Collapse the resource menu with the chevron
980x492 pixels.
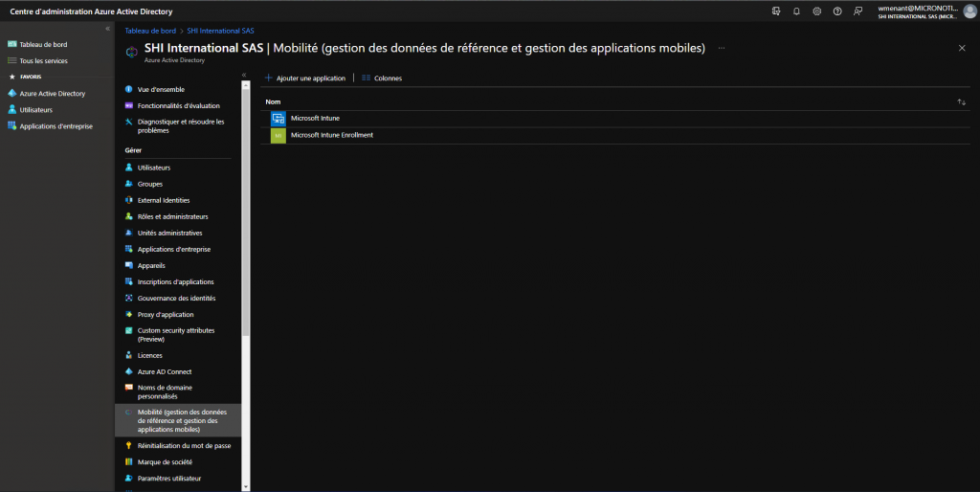click(244, 75)
